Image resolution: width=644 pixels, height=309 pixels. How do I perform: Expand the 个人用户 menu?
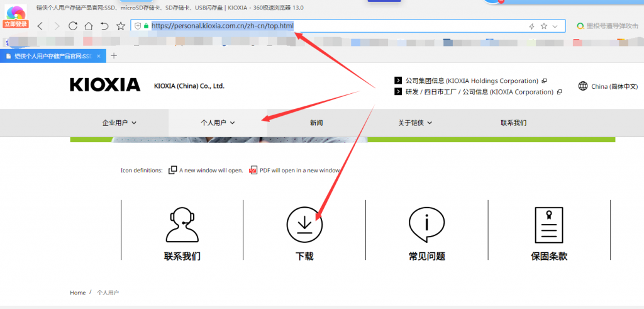coord(218,123)
